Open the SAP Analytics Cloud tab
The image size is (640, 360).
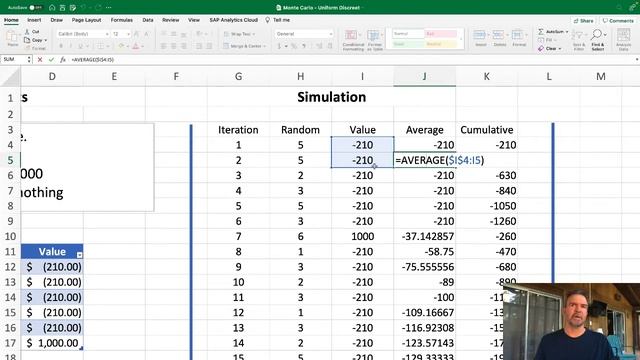(x=233, y=20)
